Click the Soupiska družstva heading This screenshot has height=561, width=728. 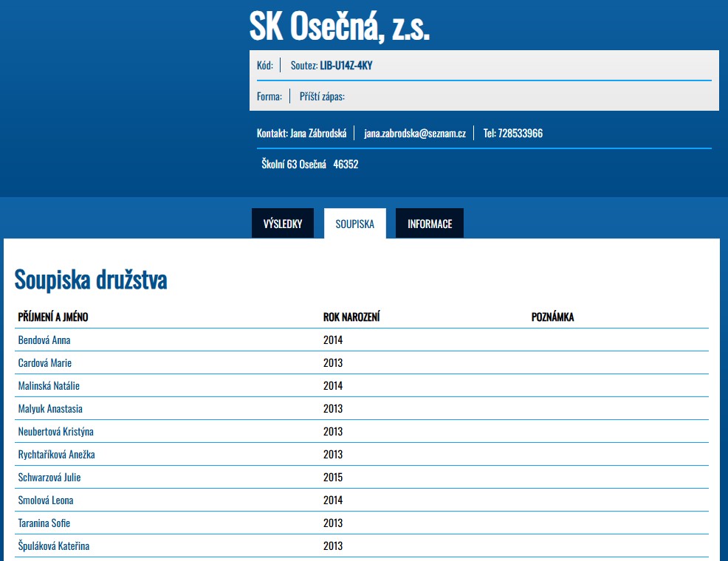tap(91, 280)
